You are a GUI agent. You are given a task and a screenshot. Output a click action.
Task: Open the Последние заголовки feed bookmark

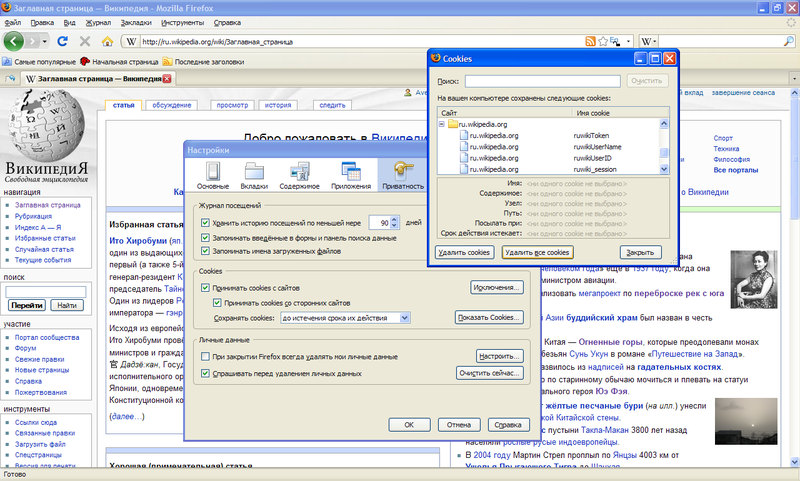point(203,62)
